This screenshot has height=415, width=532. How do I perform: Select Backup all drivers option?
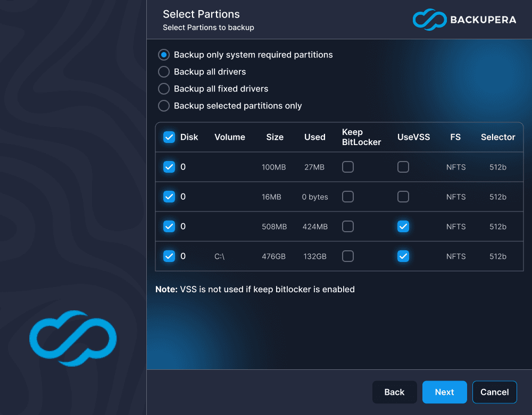point(163,72)
